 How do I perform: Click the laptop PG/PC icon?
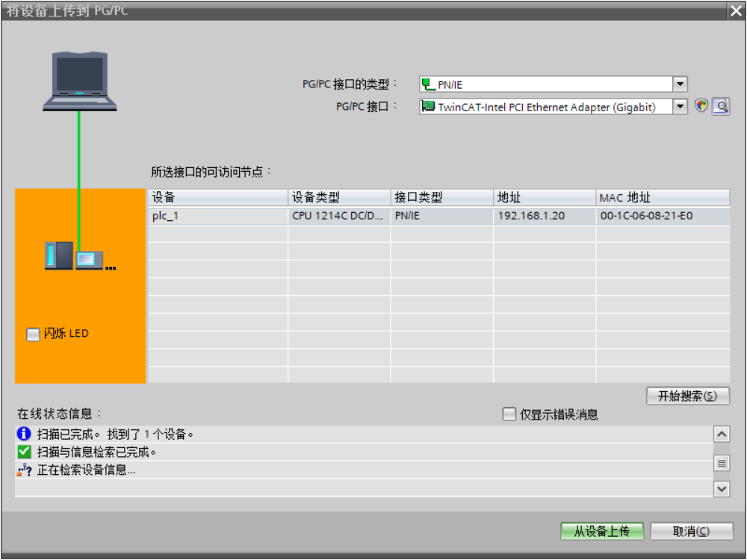80,81
